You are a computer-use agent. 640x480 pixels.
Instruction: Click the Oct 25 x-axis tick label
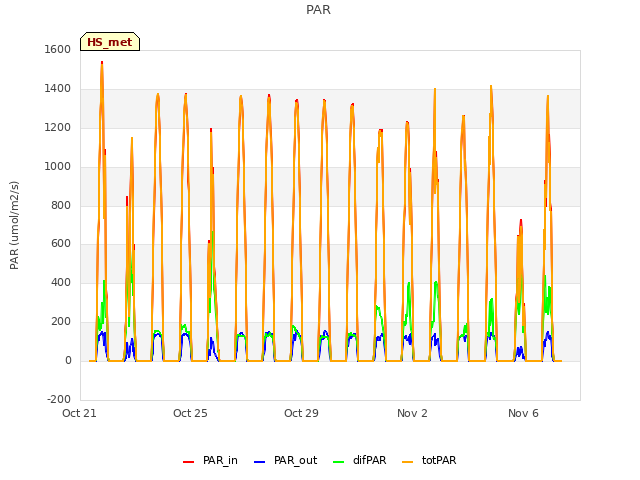(190, 413)
